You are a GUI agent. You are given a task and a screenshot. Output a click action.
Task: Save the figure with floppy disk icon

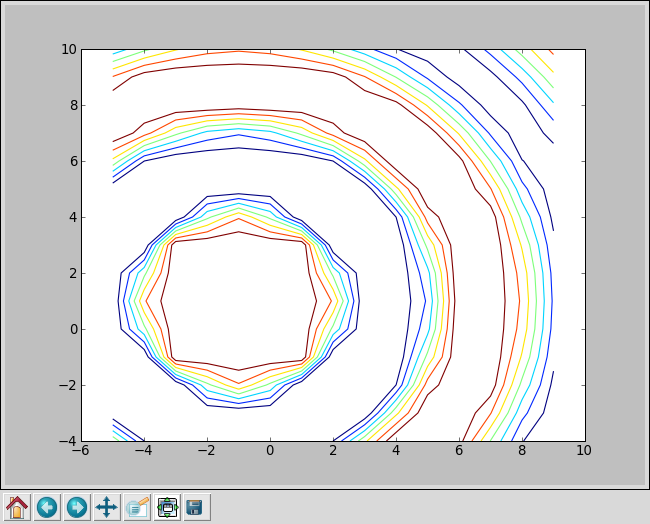pyautogui.click(x=196, y=507)
